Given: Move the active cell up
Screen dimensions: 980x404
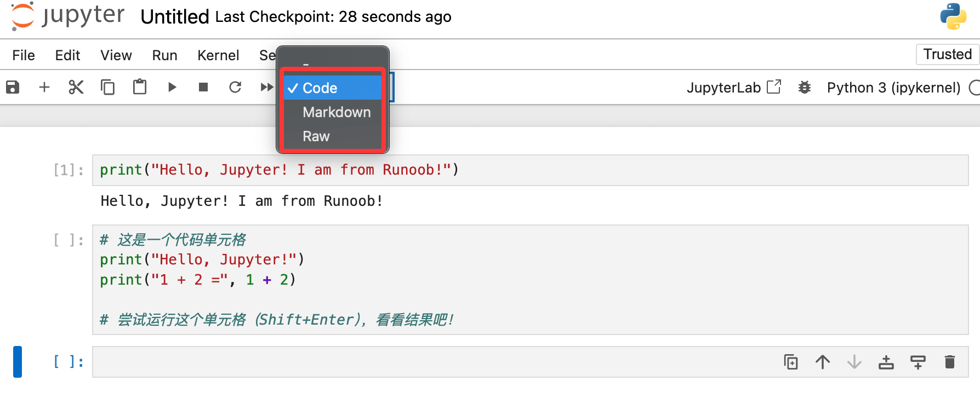Looking at the screenshot, I should 823,362.
